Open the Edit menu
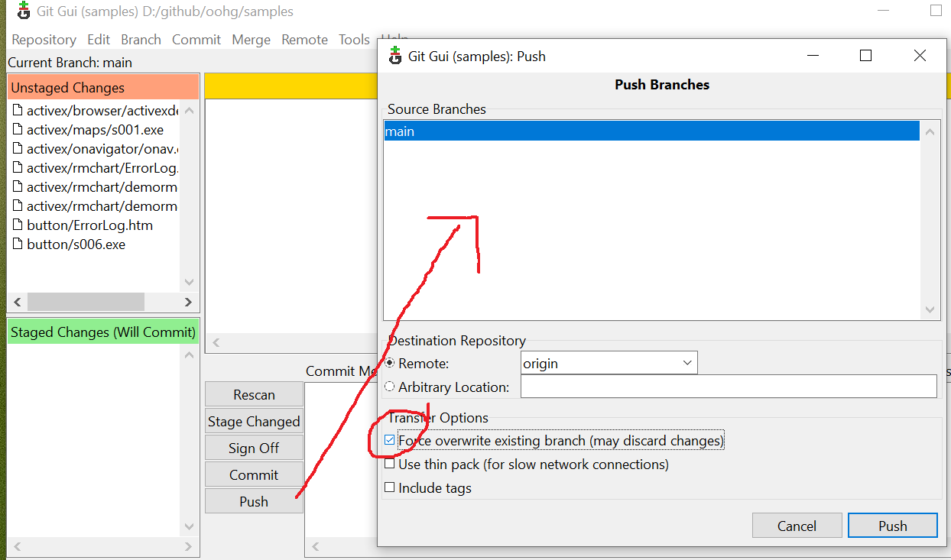Screen dimensions: 951x560 [99, 40]
